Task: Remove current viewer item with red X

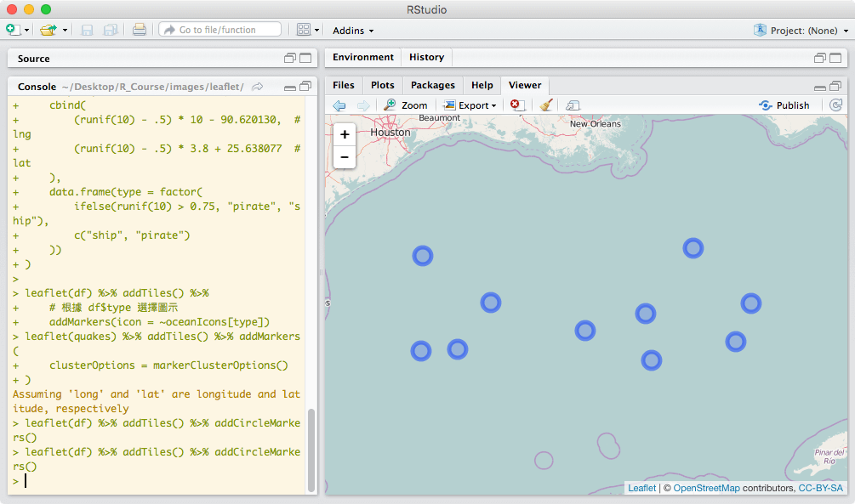Action: pos(516,105)
